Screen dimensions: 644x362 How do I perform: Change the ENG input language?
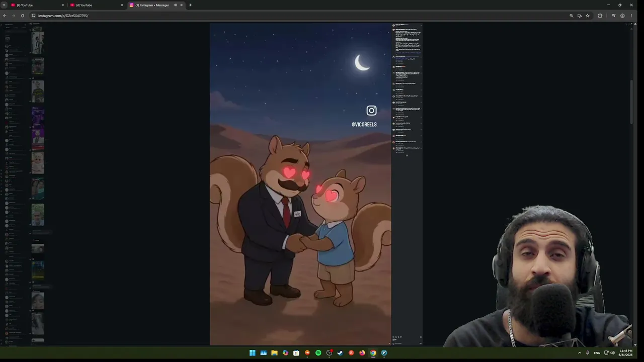(x=597, y=353)
